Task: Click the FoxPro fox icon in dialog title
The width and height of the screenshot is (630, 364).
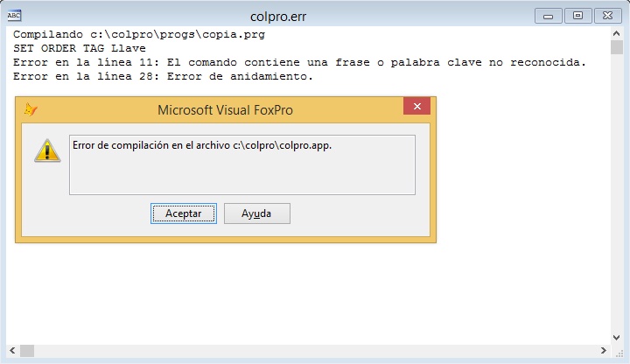Action: (31, 109)
